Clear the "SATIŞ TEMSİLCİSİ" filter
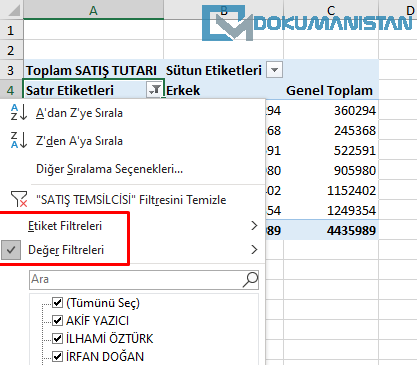This screenshot has width=417, height=365. coord(131,200)
